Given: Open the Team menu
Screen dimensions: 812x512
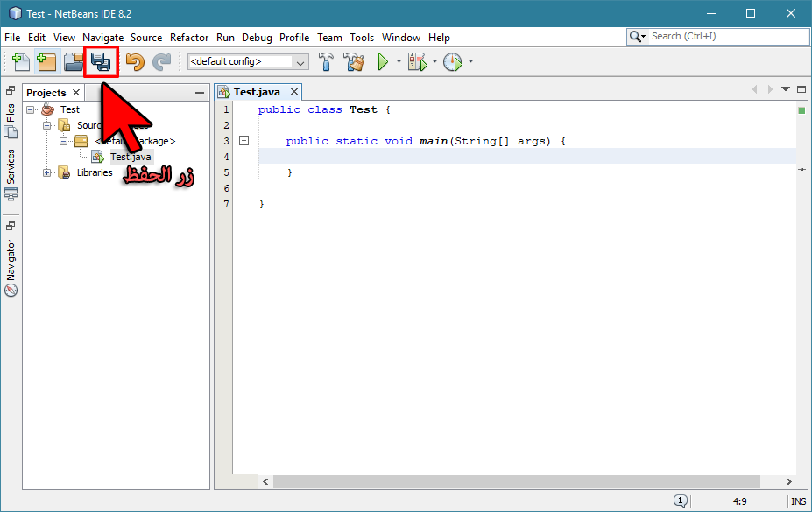Looking at the screenshot, I should [330, 38].
